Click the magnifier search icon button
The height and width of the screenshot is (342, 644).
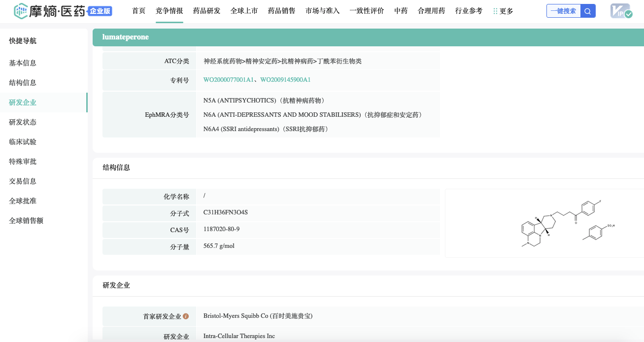coord(588,11)
